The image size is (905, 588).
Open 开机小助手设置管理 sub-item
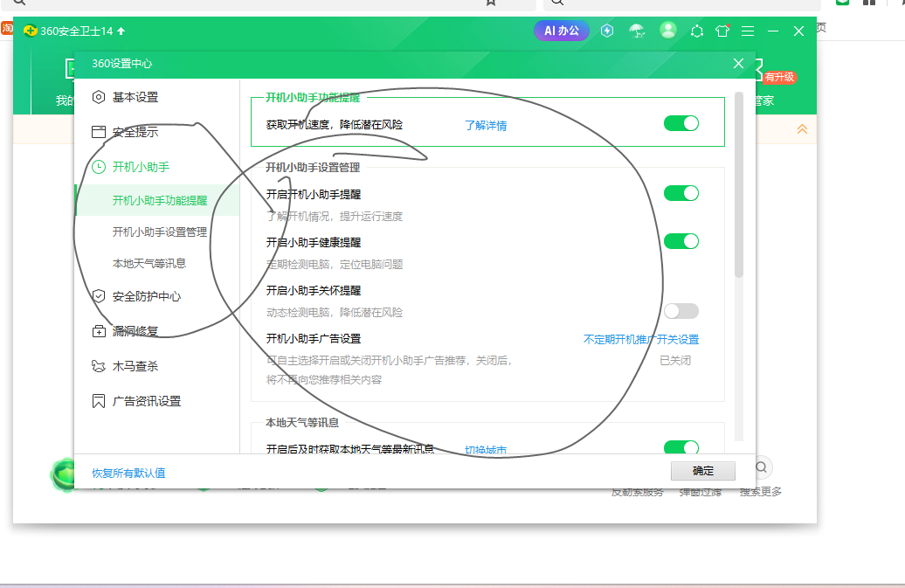click(x=159, y=232)
